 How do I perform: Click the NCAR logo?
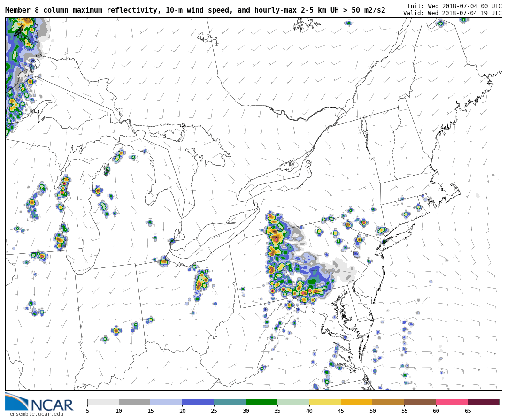pos(39,402)
